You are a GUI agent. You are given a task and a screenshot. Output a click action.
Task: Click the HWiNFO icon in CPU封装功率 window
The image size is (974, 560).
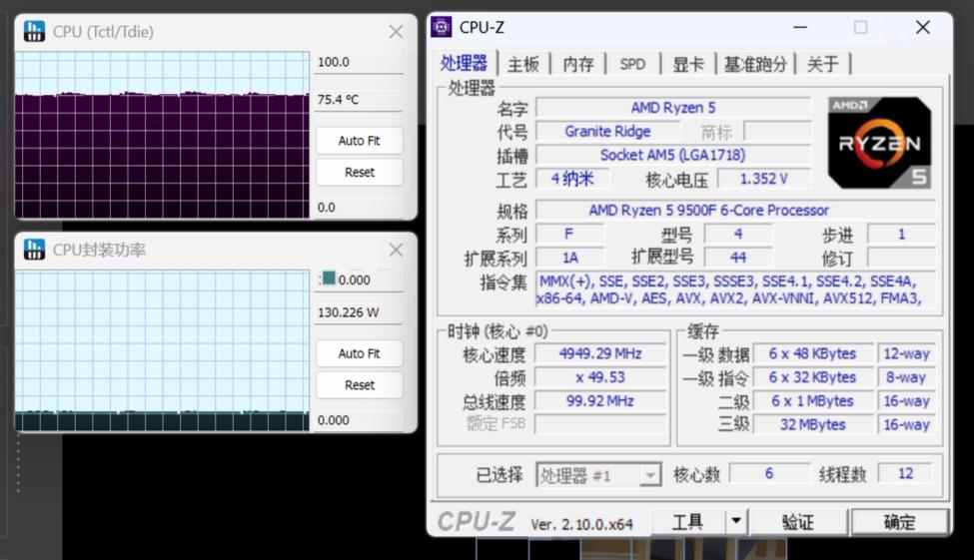(34, 250)
